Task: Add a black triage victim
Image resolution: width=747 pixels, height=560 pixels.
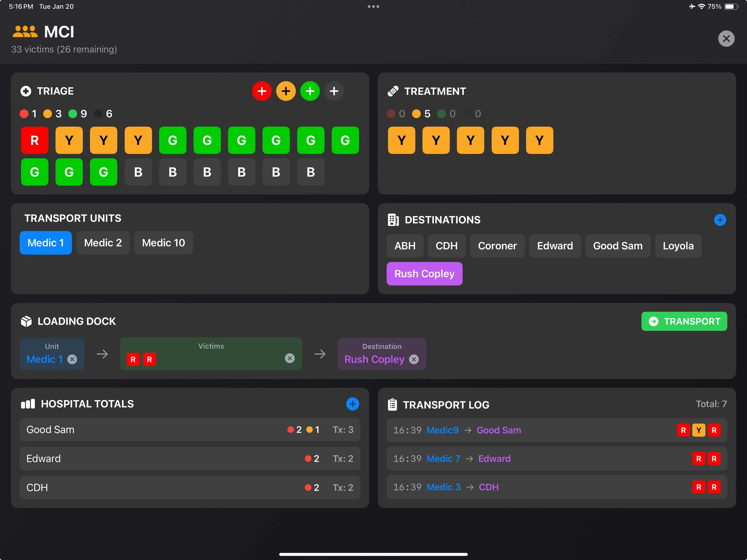Action: click(x=334, y=91)
